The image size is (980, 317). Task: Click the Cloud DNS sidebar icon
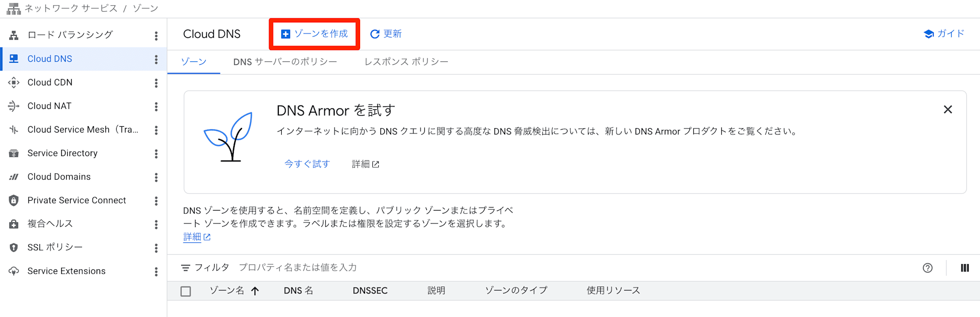pyautogui.click(x=14, y=59)
